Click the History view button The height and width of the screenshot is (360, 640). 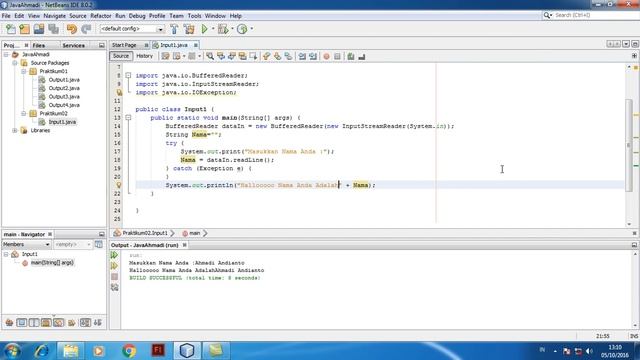(144, 56)
